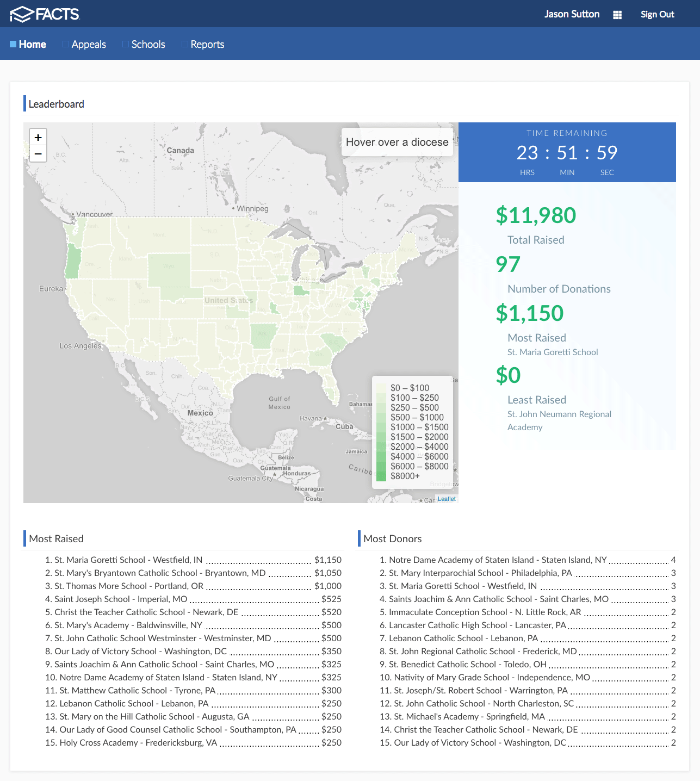Click the $0 – $100 legend swatch
Screen dimensions: 700x781
pyautogui.click(x=381, y=388)
